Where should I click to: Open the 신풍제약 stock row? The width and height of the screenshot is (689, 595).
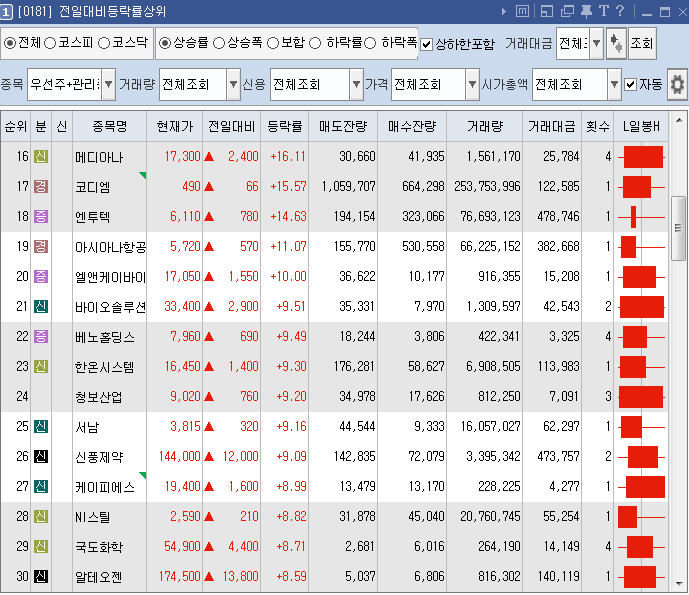coord(99,457)
